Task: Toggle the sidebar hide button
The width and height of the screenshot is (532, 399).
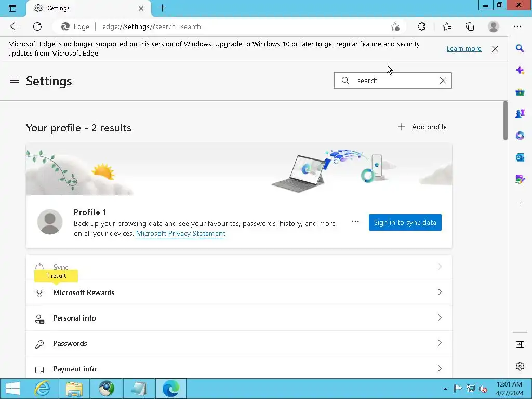Action: tap(520, 344)
